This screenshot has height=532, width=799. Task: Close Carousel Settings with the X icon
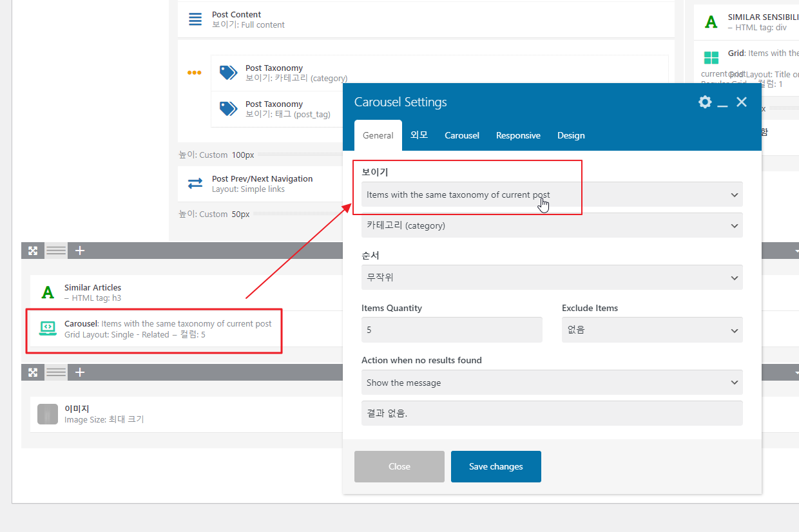click(742, 102)
